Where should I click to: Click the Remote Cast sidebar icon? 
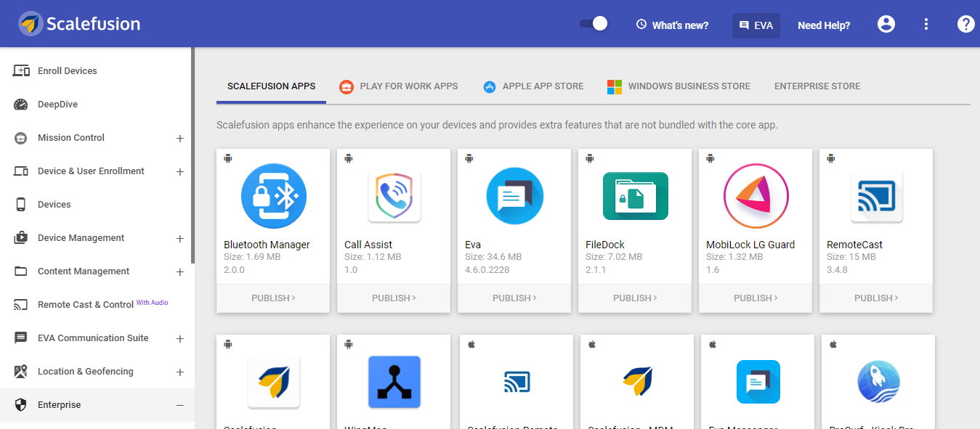[21, 305]
